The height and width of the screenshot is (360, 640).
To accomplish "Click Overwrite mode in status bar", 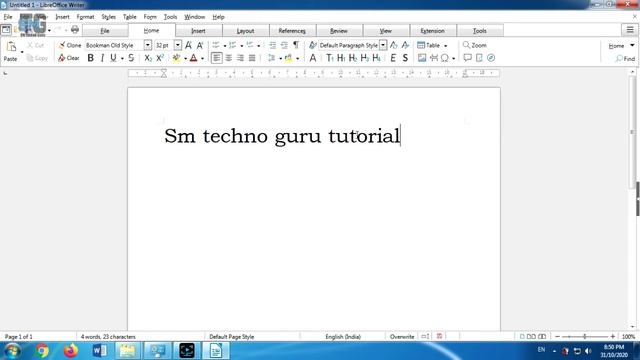I will pyautogui.click(x=402, y=337).
